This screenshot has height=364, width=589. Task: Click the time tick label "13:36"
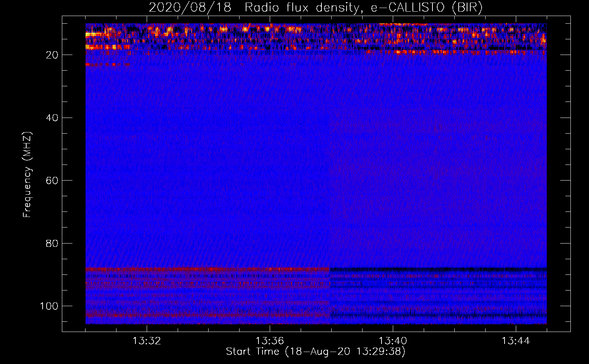(x=270, y=341)
